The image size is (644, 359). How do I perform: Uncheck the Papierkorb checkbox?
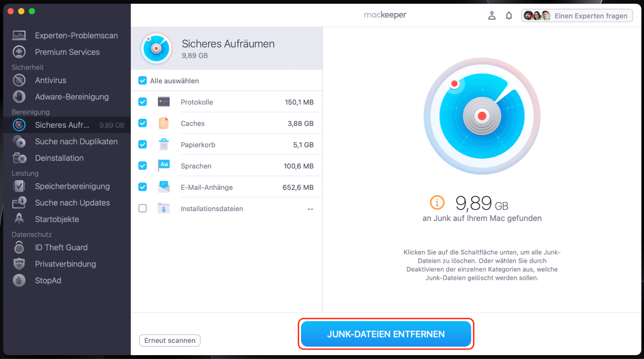[x=142, y=145]
